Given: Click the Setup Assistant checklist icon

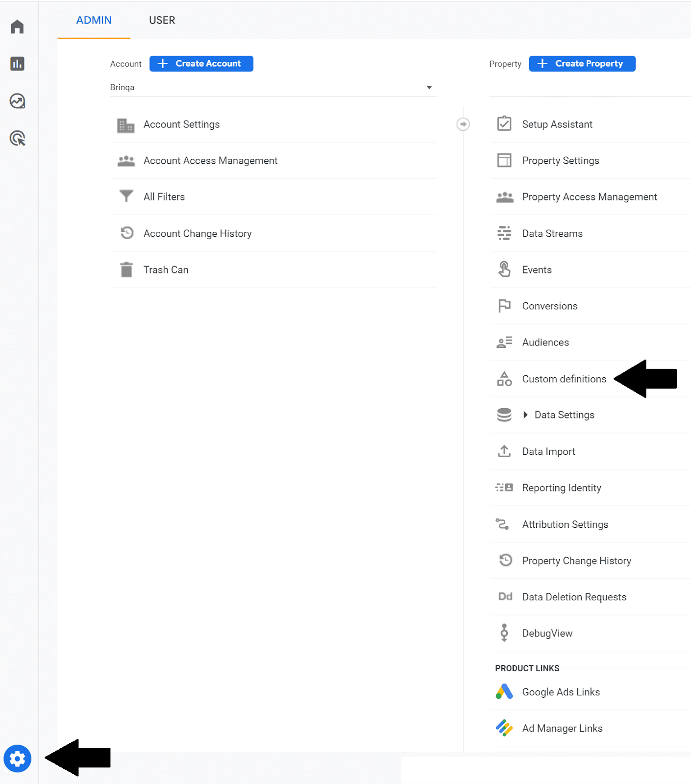Looking at the screenshot, I should pyautogui.click(x=504, y=123).
